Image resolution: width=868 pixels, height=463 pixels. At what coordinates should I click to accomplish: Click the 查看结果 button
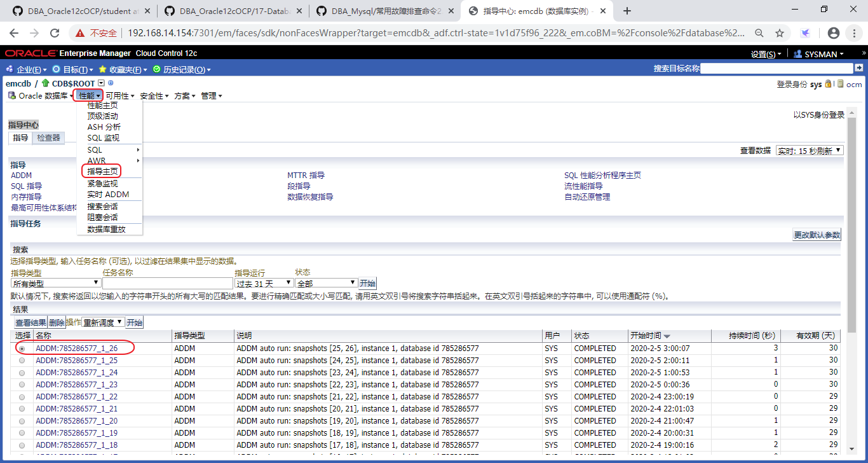[x=31, y=323]
